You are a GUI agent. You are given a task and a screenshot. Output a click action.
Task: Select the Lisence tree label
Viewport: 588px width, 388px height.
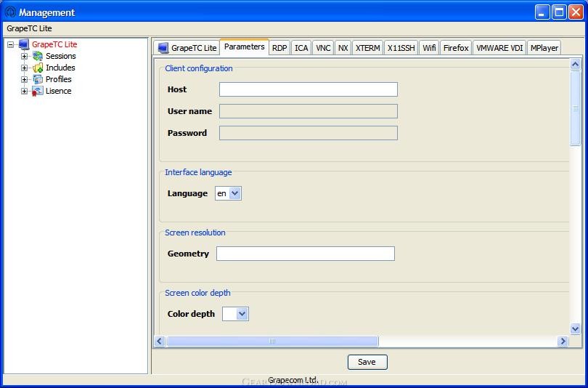pos(59,91)
